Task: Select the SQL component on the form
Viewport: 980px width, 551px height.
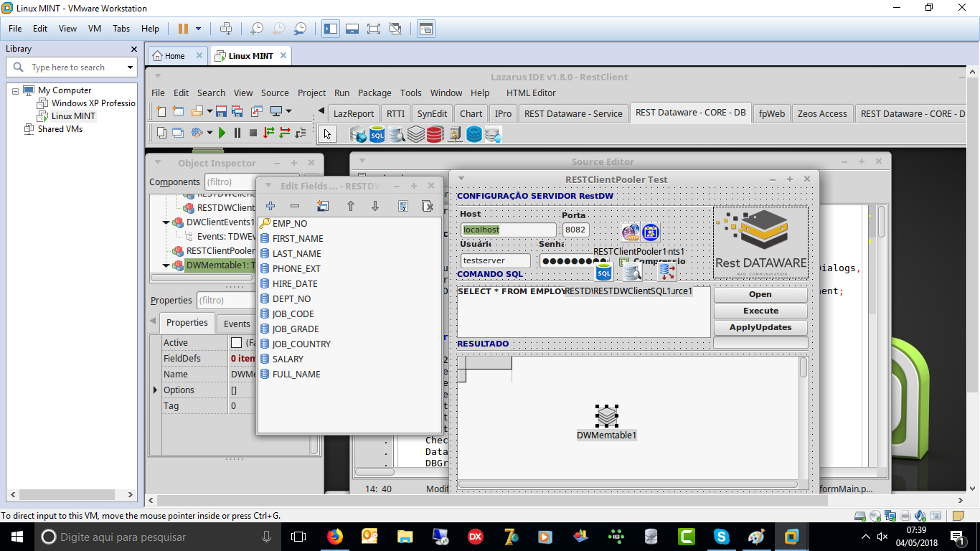Action: (604, 272)
